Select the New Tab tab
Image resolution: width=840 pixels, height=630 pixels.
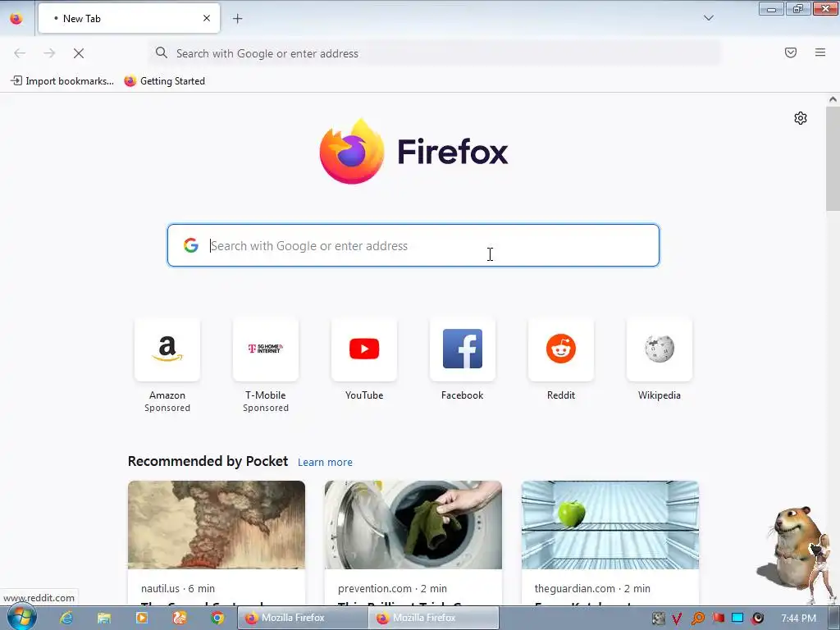[x=129, y=18]
